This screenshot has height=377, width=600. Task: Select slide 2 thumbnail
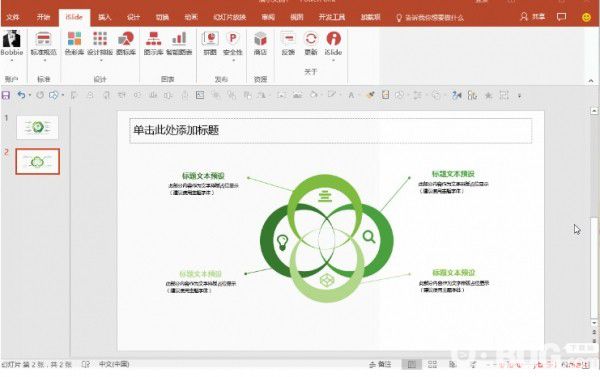[x=38, y=162]
